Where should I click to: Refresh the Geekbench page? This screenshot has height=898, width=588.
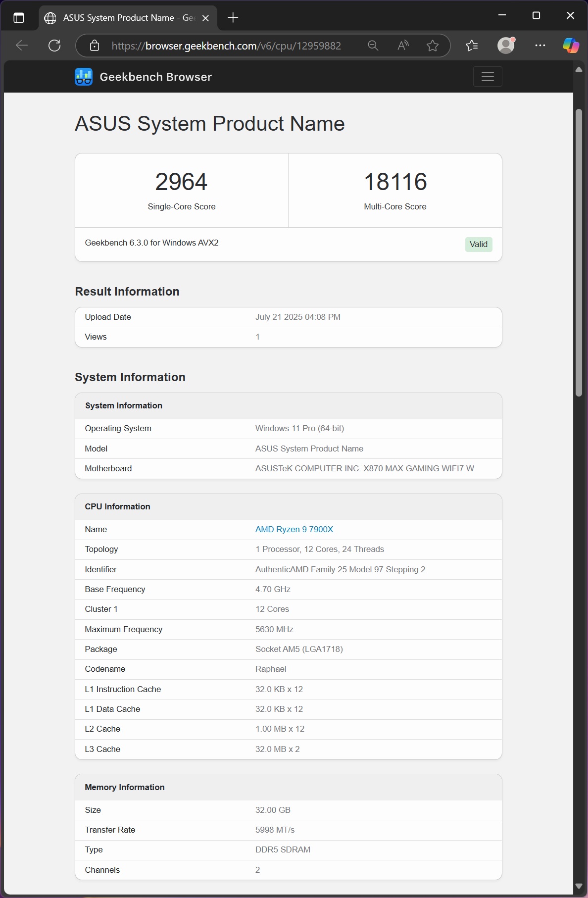coord(54,46)
